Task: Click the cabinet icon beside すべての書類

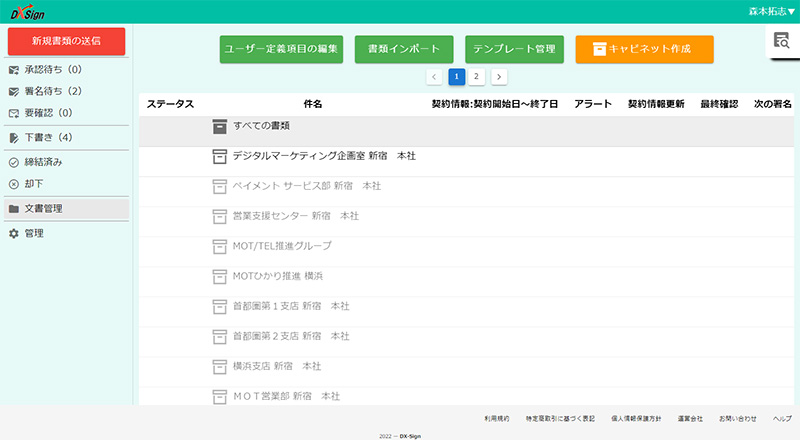Action: click(x=219, y=126)
